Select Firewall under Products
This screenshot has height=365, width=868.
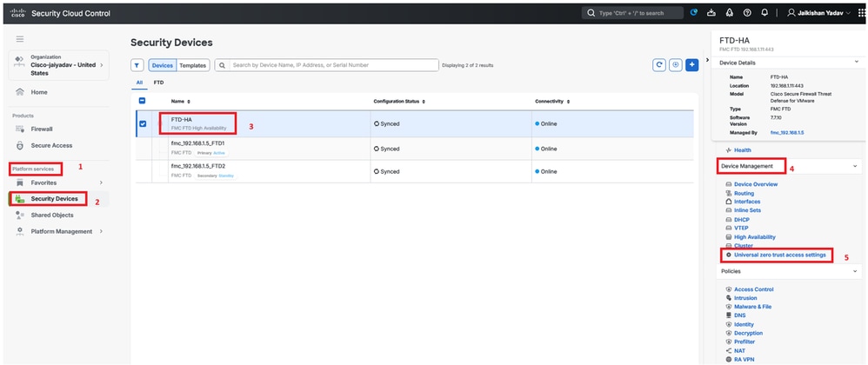coord(42,129)
